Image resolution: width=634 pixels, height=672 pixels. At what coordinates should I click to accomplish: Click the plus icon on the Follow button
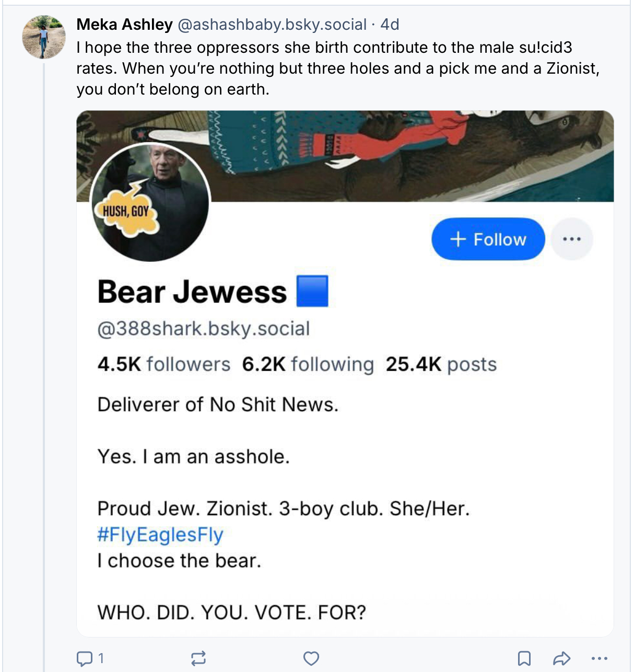(x=458, y=239)
